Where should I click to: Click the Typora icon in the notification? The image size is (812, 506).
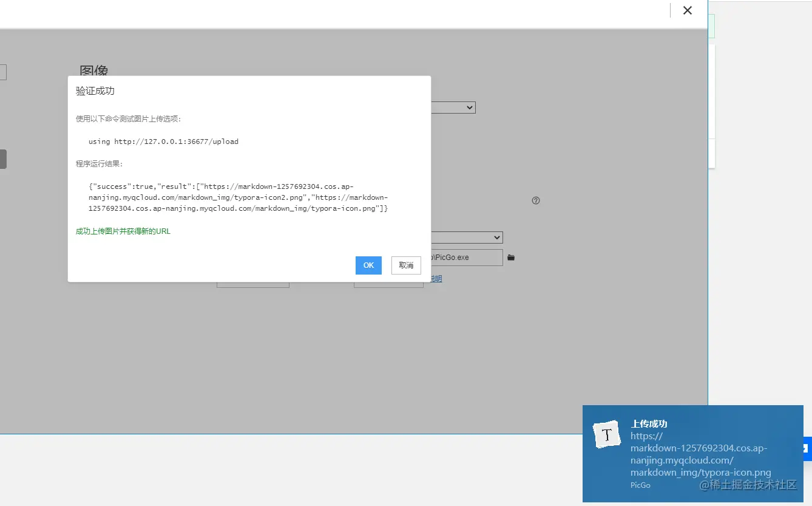606,434
